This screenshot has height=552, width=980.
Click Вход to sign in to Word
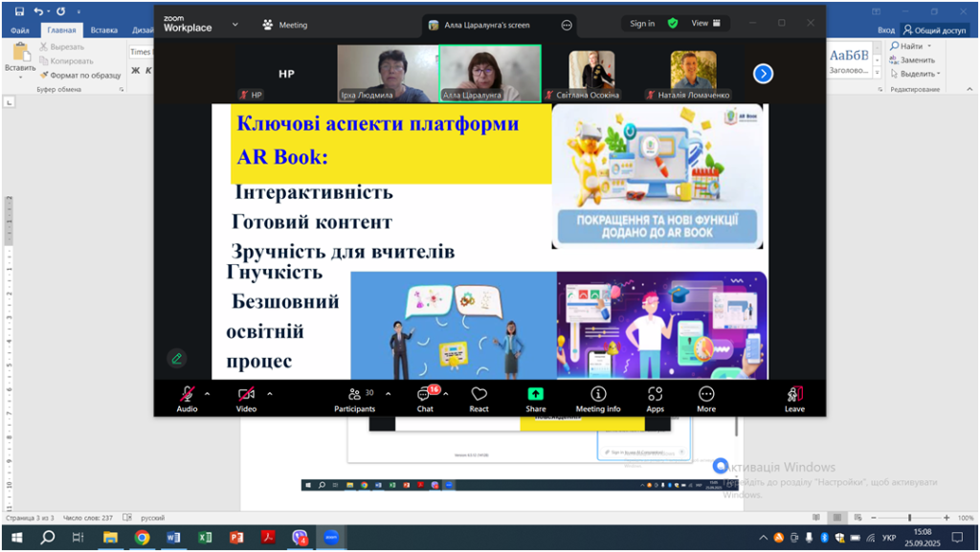point(885,30)
